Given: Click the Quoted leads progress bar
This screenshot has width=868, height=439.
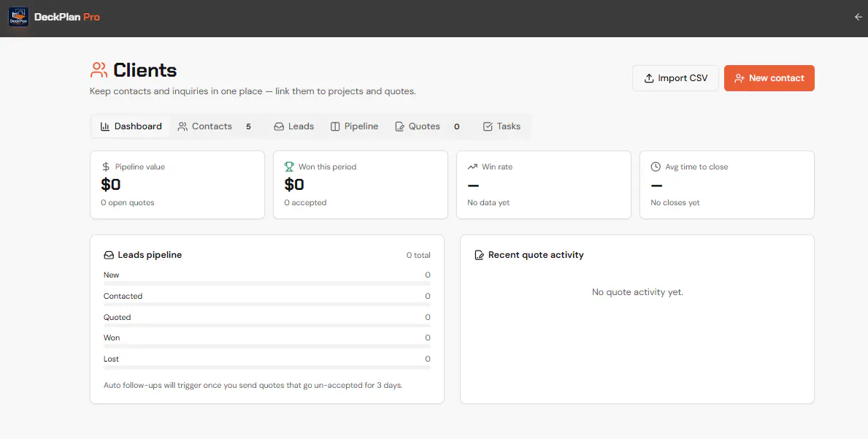Looking at the screenshot, I should coord(266,326).
